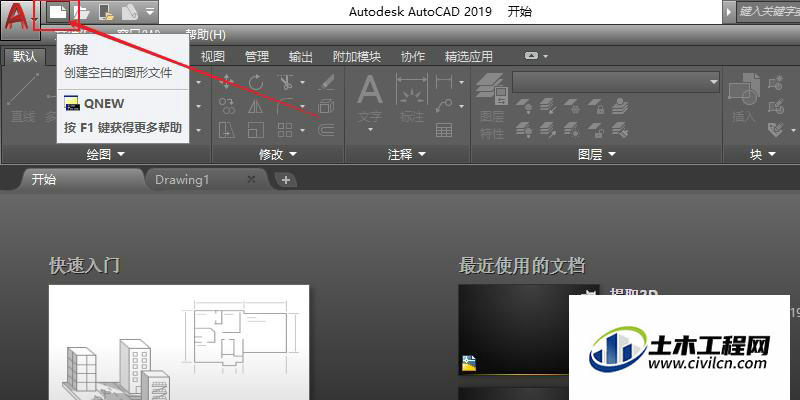Select the Trim scissors tool

(x=285, y=82)
